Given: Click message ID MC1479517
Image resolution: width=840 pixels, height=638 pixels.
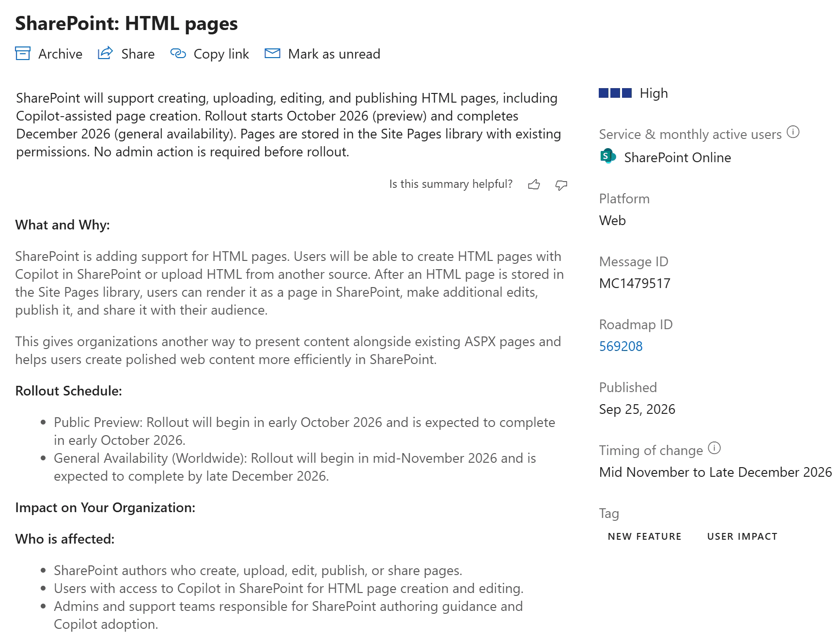Looking at the screenshot, I should (635, 283).
